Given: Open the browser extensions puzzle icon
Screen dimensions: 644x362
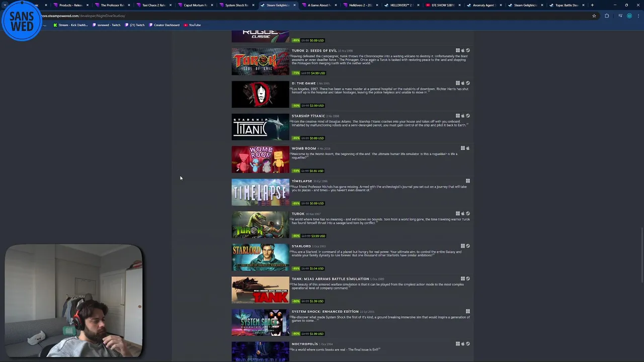Looking at the screenshot, I should pyautogui.click(x=607, y=16).
